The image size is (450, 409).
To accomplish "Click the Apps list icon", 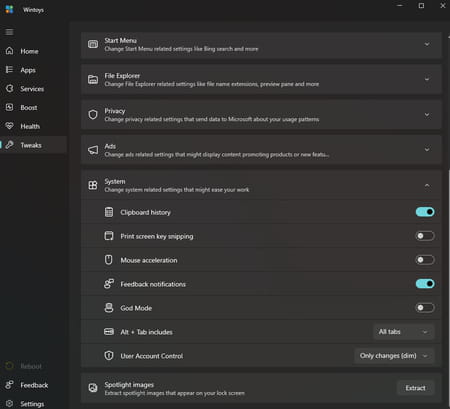I will coord(9,69).
